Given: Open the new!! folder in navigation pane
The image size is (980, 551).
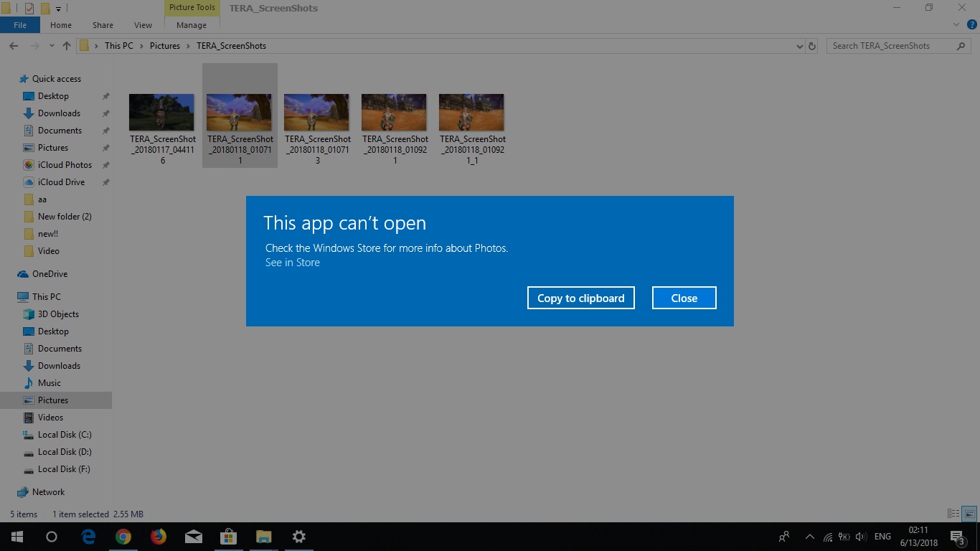Looking at the screenshot, I should click(x=47, y=234).
